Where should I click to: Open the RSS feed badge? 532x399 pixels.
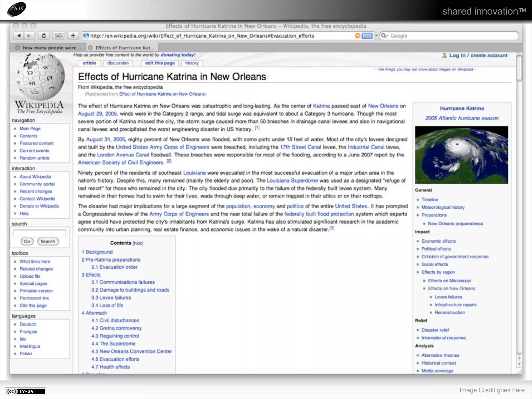(x=367, y=36)
